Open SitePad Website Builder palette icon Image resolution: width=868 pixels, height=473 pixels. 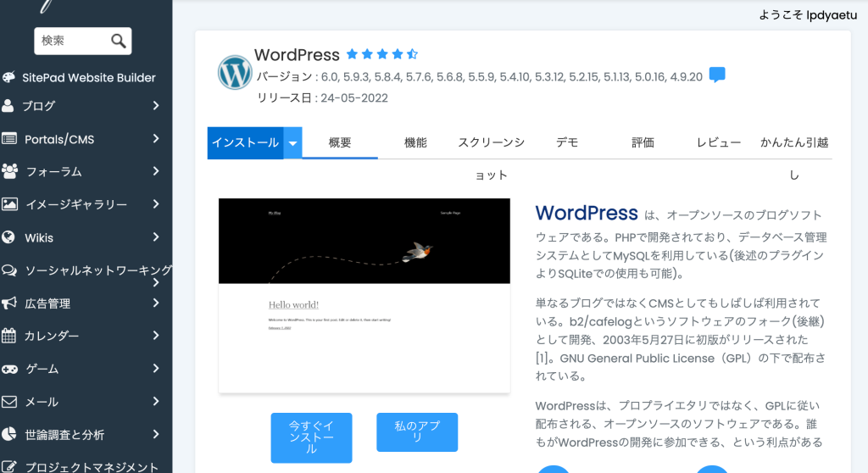pos(8,77)
